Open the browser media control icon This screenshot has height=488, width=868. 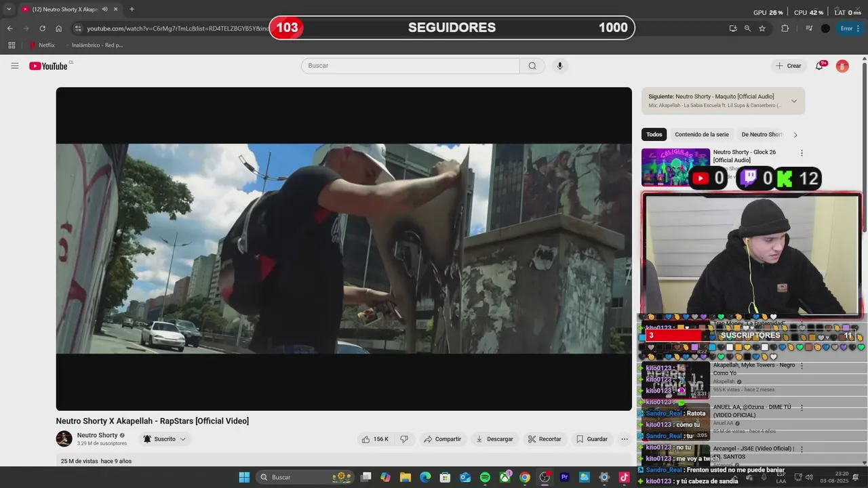tap(809, 28)
